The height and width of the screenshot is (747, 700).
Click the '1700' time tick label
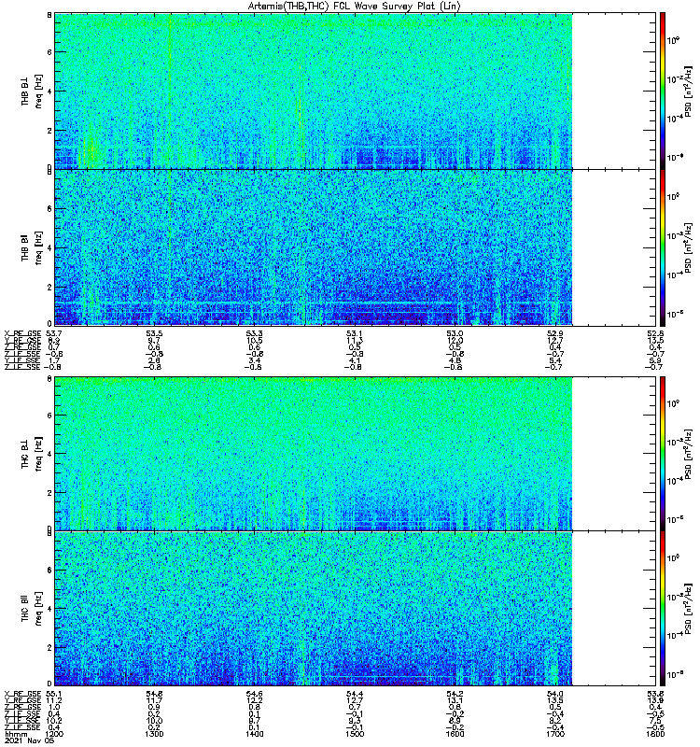tap(555, 734)
